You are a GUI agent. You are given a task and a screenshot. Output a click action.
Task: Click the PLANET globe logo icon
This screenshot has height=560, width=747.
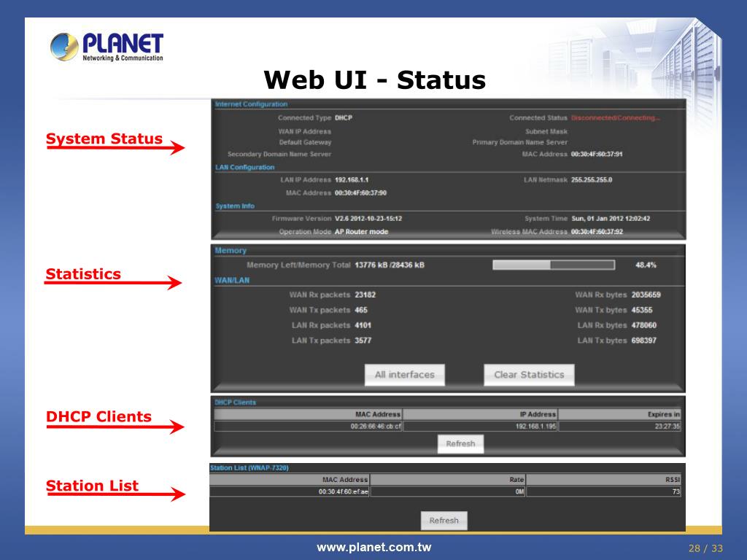(64, 47)
